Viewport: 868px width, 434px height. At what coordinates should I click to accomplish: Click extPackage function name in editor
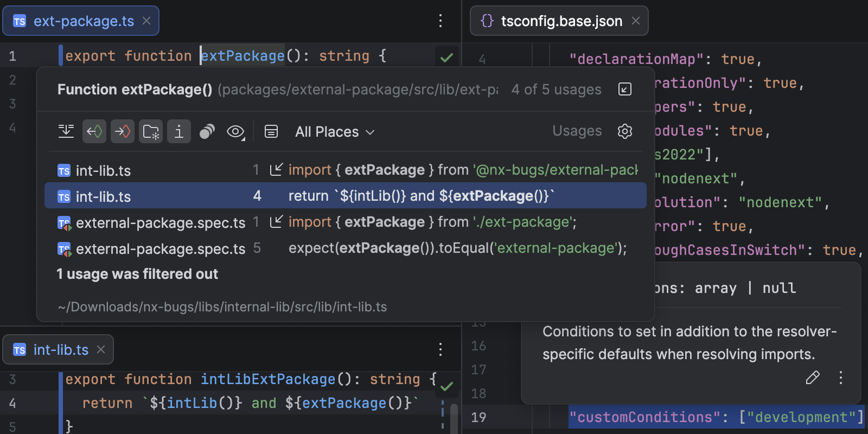[243, 56]
